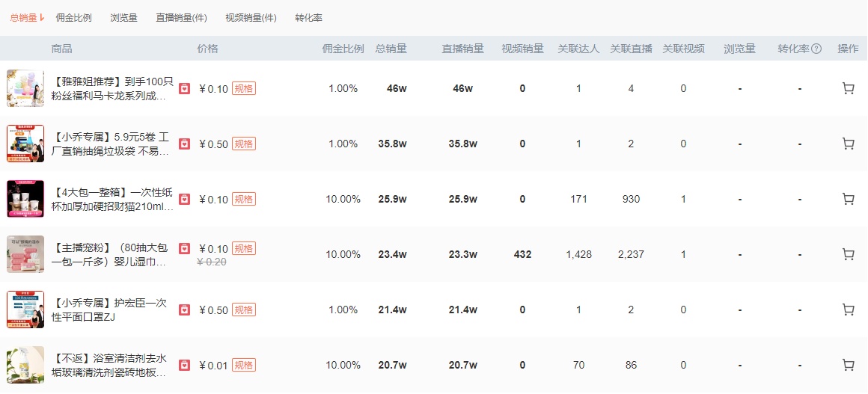Sort list by 浏览量

pos(123,17)
